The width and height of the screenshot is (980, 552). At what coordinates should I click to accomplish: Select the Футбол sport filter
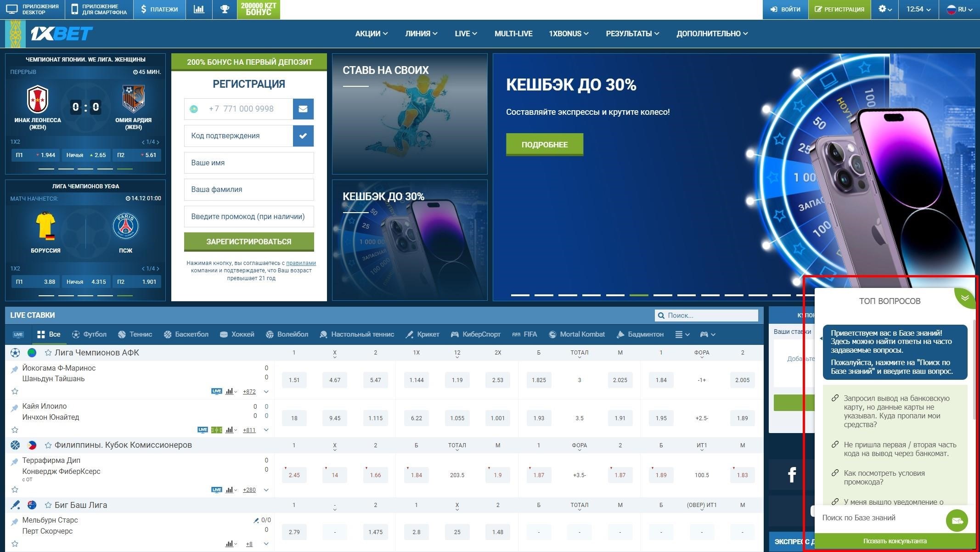[x=89, y=334]
